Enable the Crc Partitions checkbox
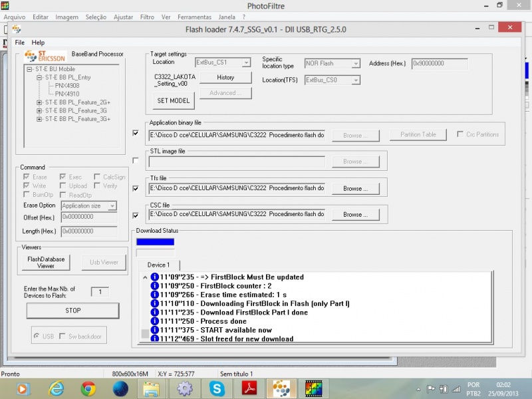Viewport: 532px width, 399px height. point(460,134)
